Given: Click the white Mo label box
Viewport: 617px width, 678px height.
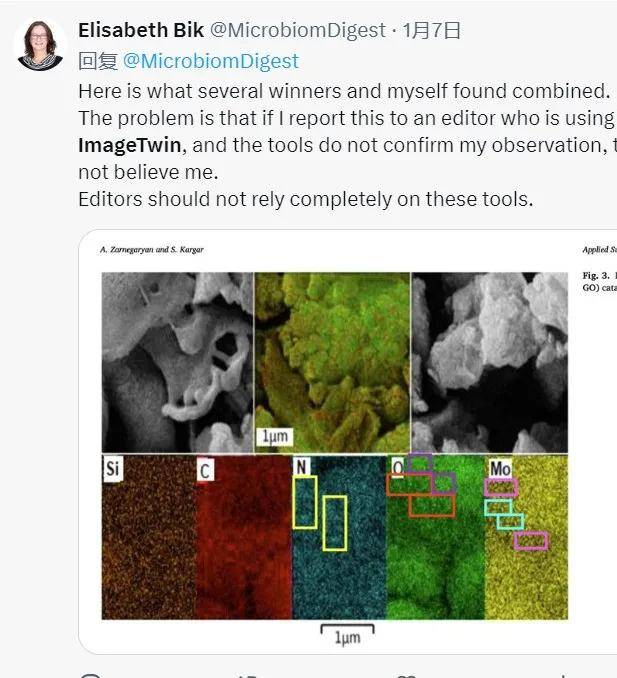Looking at the screenshot, I should pos(500,469).
